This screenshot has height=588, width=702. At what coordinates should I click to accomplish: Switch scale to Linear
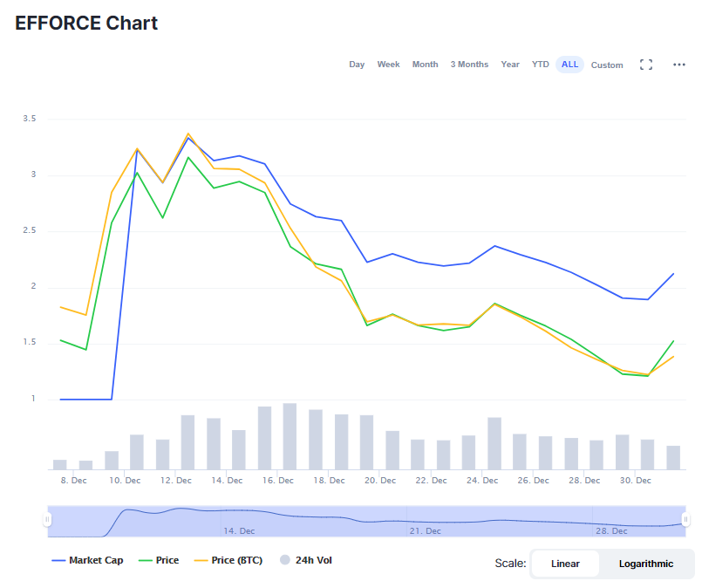(565, 564)
